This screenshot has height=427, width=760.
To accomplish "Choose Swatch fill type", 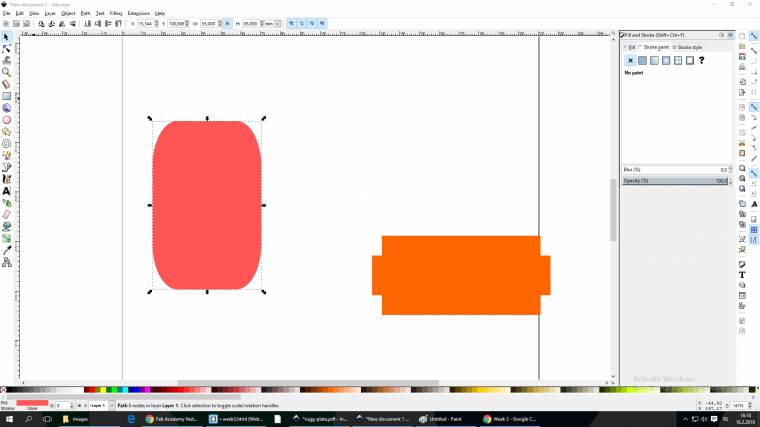I will (690, 61).
